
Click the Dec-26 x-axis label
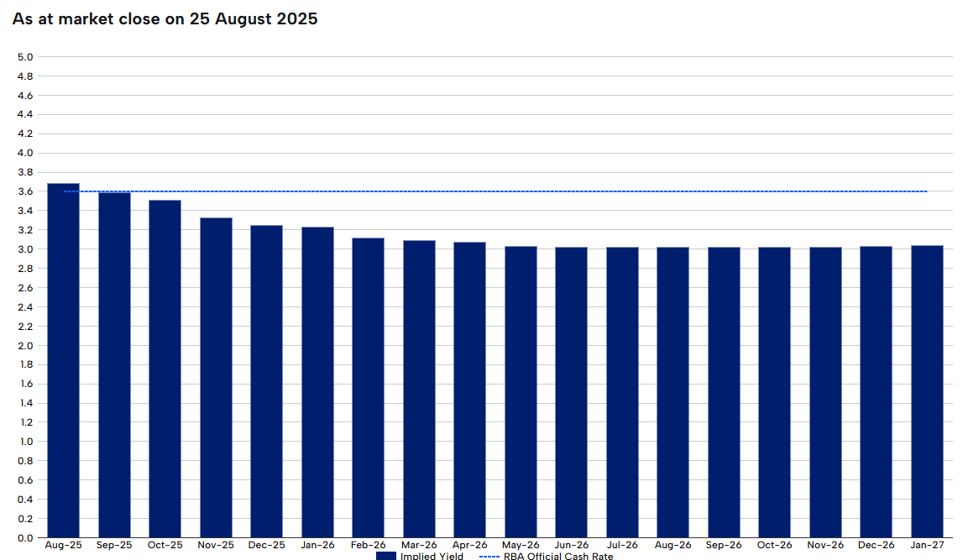(876, 545)
